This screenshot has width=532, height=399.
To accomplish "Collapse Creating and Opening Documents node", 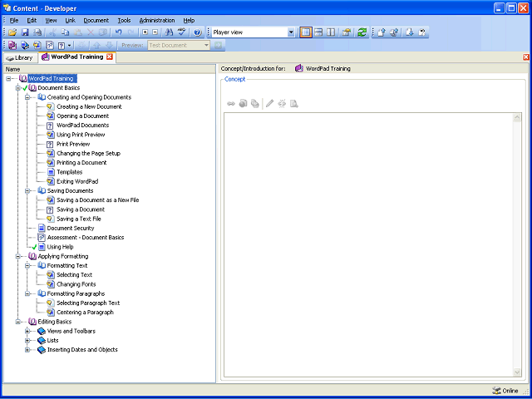I will 27,97.
